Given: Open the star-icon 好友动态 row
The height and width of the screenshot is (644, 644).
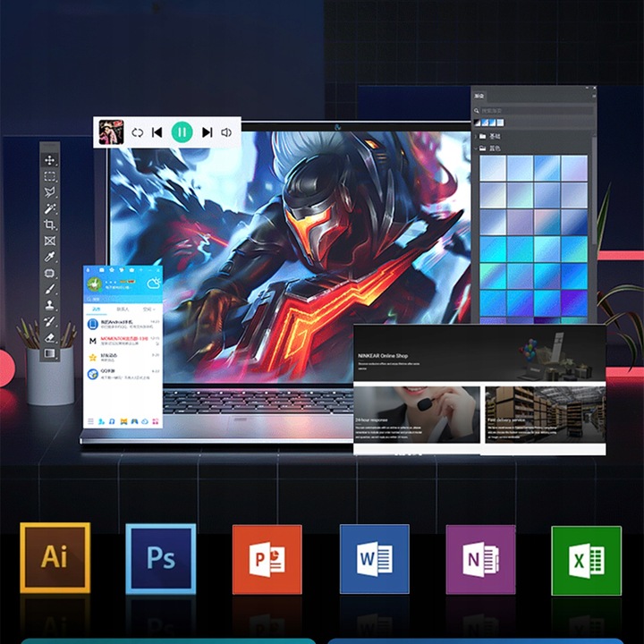Looking at the screenshot, I should pyautogui.click(x=123, y=357).
